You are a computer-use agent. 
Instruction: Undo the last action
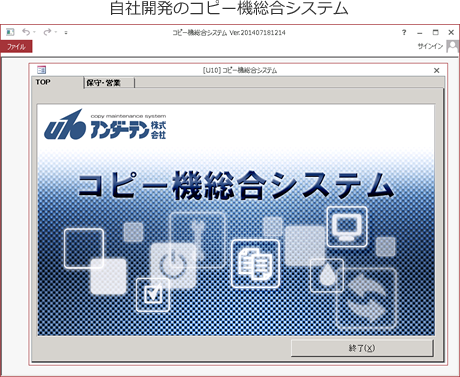pyautogui.click(x=26, y=32)
